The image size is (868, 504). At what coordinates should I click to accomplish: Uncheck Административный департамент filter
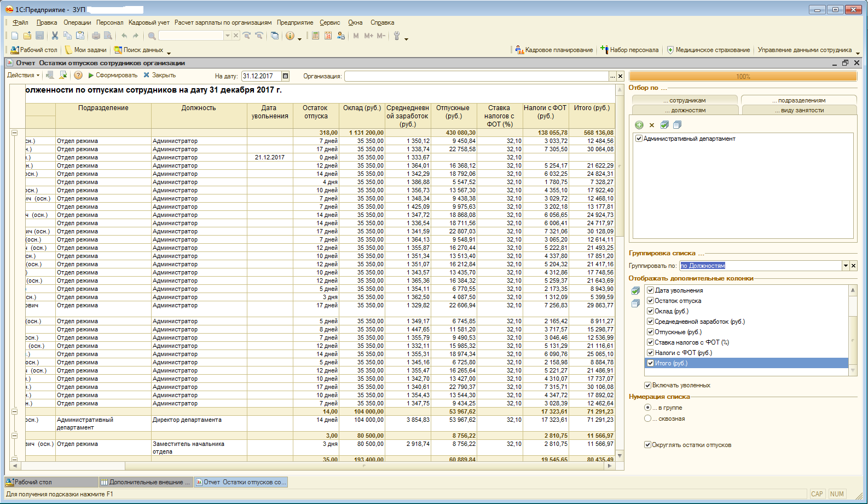(639, 139)
